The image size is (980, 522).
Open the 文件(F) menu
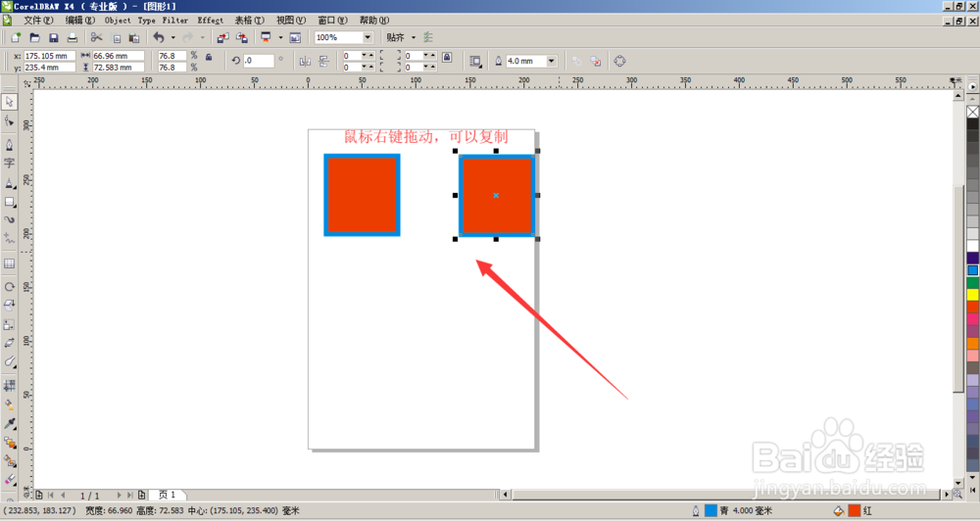click(39, 20)
